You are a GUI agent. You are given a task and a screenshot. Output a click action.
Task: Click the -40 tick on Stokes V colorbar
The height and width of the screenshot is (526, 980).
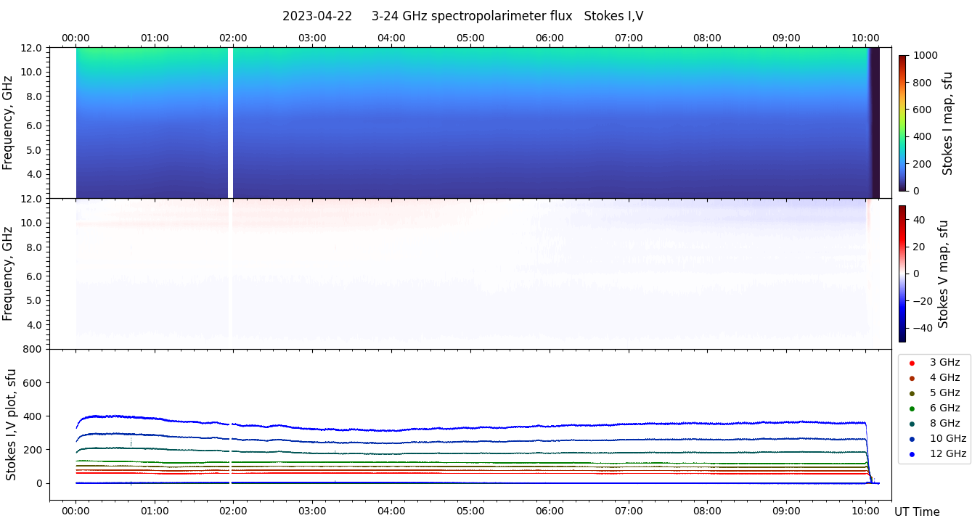923,328
